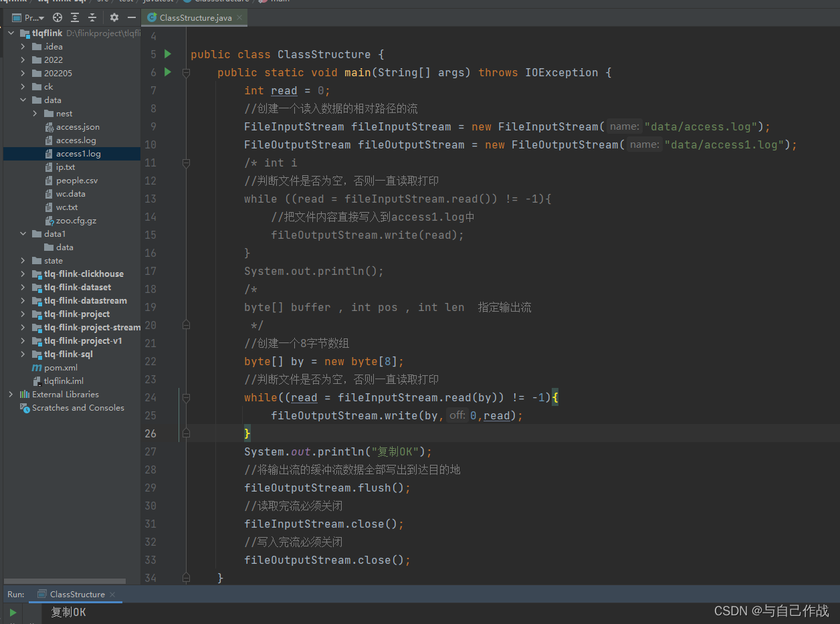Close the ClassStructure.java editor tab

(239, 17)
